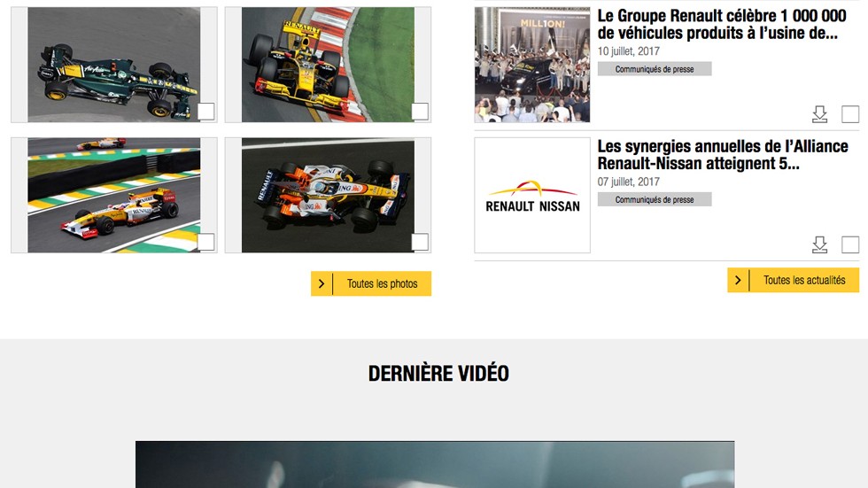
Task: Click the DERNIÈRE VIDÉO heading
Action: point(438,374)
